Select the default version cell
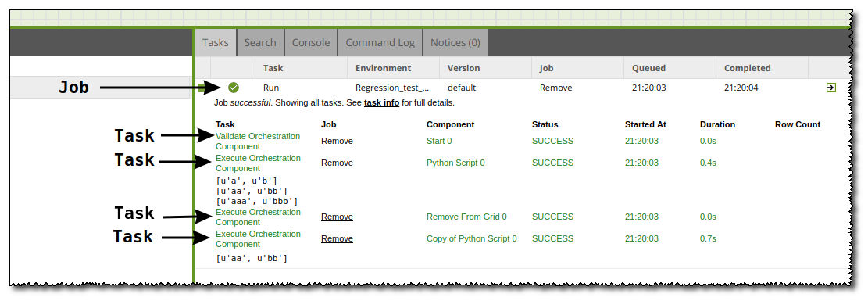 click(462, 88)
